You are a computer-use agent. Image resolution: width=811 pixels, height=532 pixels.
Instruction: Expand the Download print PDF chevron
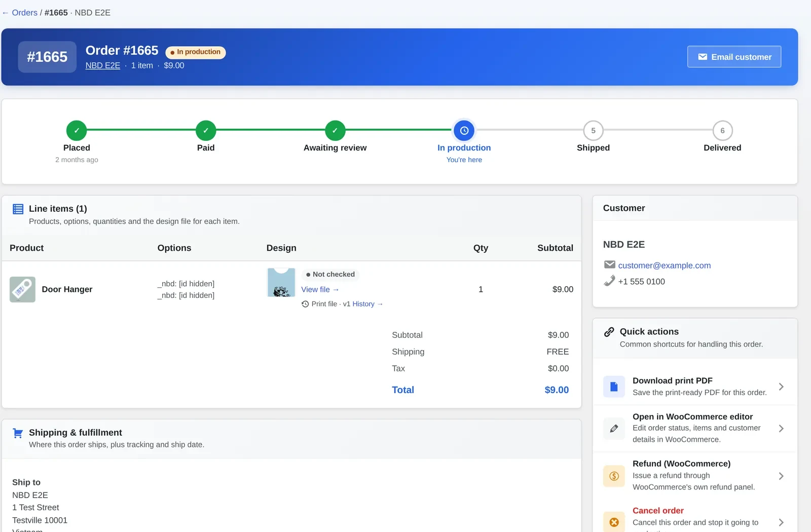pos(781,387)
